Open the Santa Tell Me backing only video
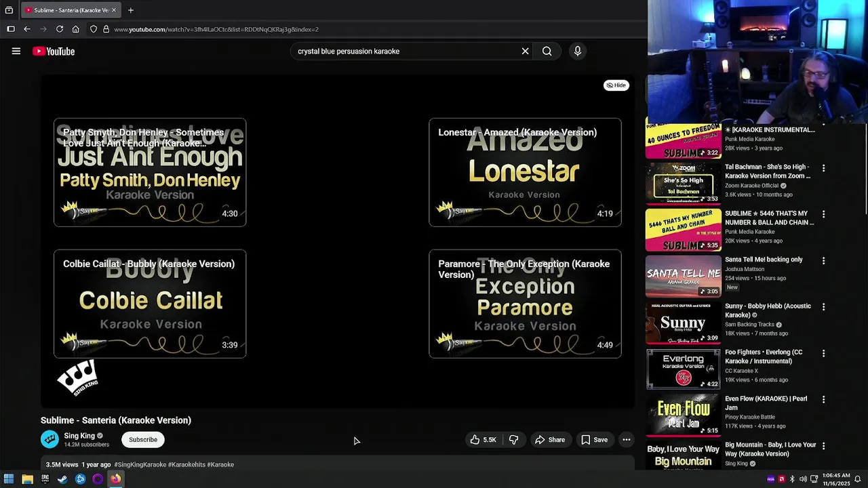The width and height of the screenshot is (868, 488). (x=764, y=260)
